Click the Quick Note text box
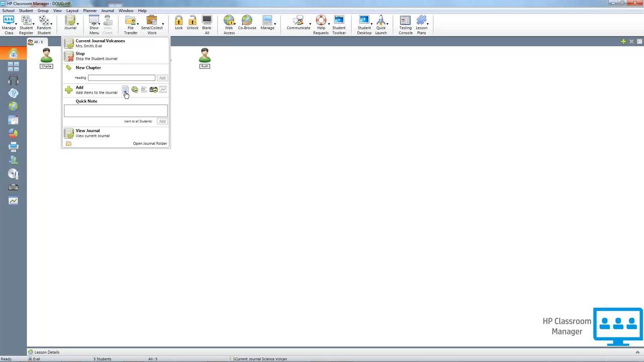The width and height of the screenshot is (644, 362). (x=116, y=111)
